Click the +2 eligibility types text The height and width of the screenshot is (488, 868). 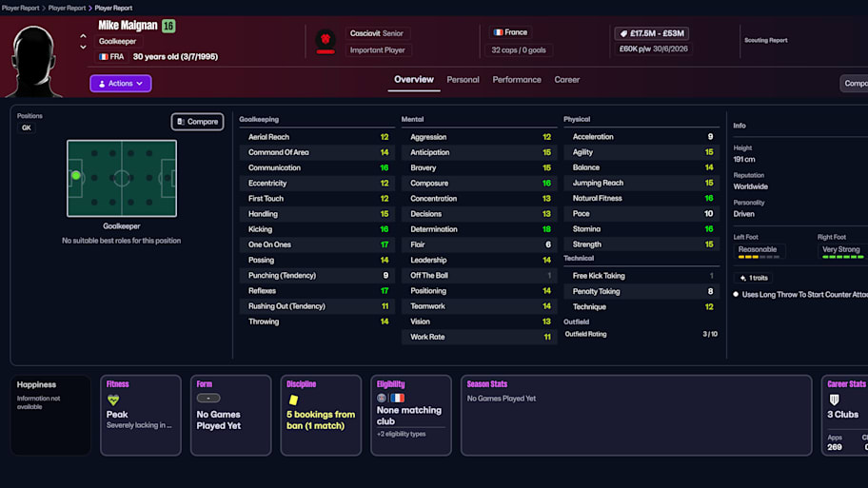pos(402,434)
